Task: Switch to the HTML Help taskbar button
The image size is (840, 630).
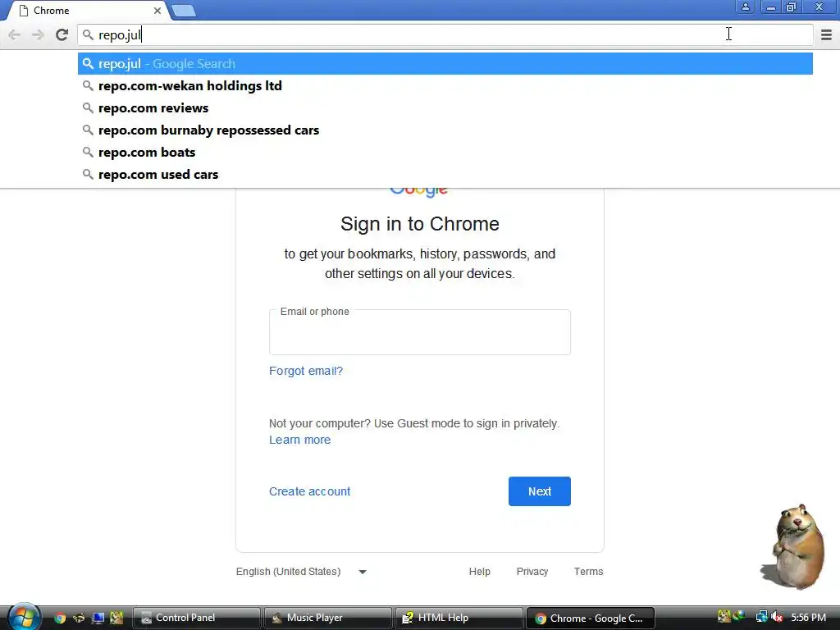Action: (x=459, y=618)
